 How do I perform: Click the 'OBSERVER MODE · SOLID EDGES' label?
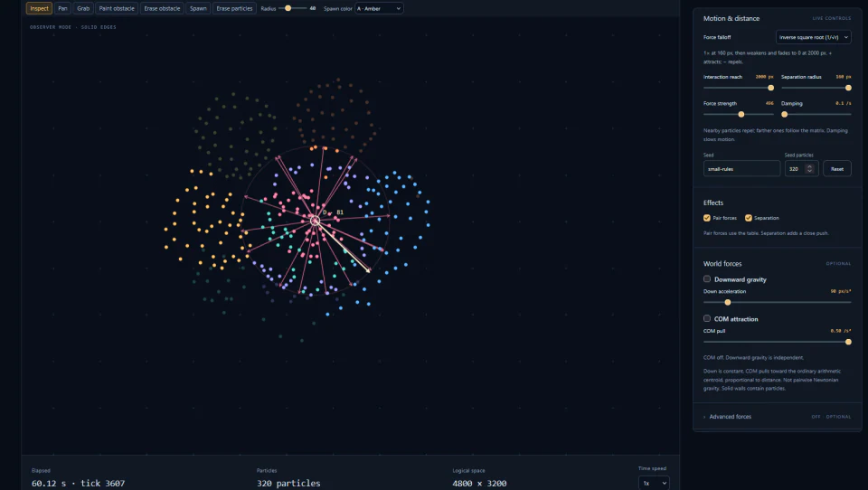(73, 26)
